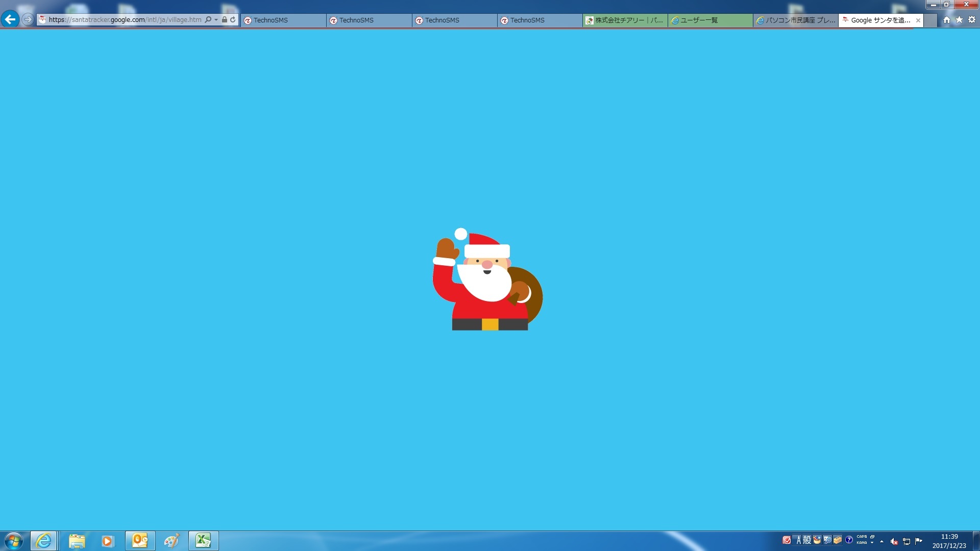Click the Windows Start button

(x=14, y=540)
